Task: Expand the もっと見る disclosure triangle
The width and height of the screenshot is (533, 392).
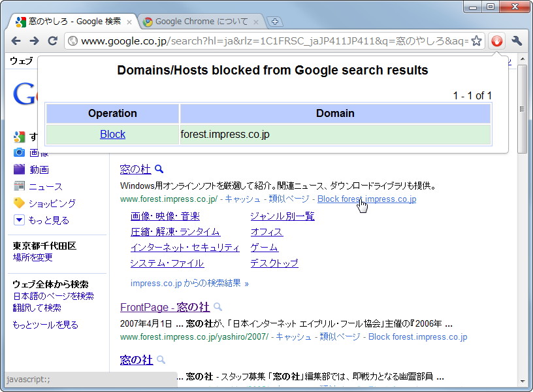Action: [18, 220]
